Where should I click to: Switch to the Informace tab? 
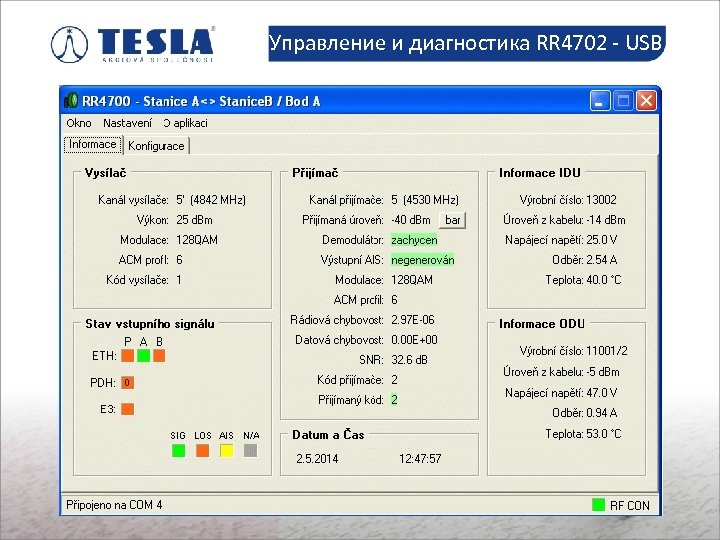[93, 145]
